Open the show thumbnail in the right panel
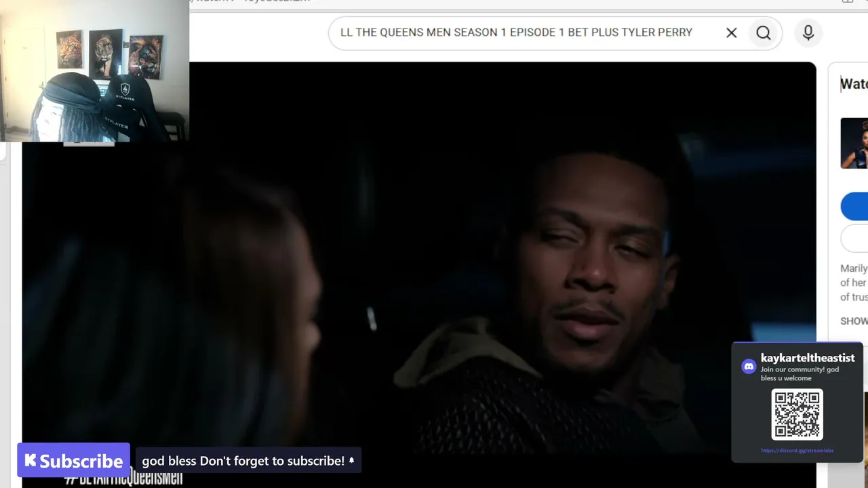Viewport: 868px width, 488px height. click(854, 143)
